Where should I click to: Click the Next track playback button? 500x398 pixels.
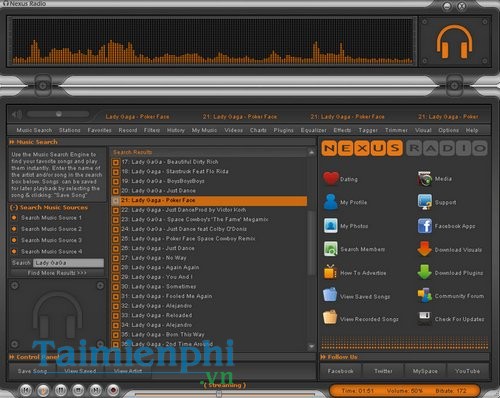pyautogui.click(x=95, y=390)
